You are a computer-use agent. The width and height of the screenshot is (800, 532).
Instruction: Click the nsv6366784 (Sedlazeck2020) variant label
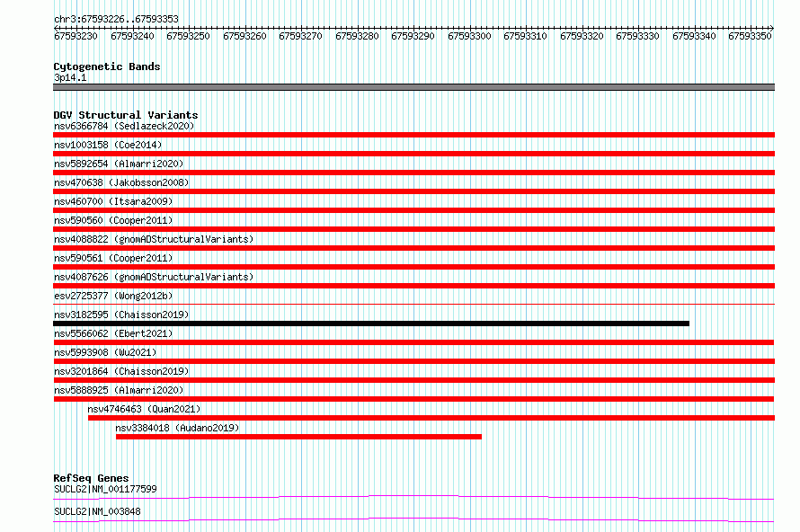coord(124,126)
